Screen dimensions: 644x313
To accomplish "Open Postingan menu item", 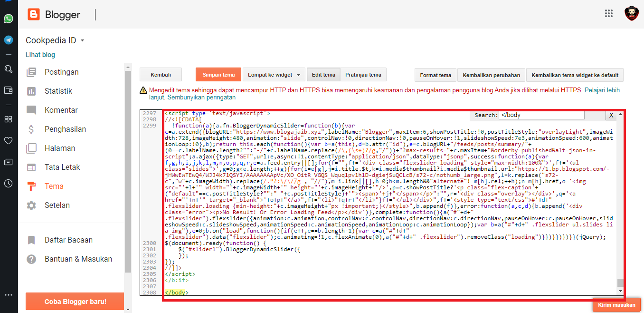I will pyautogui.click(x=62, y=72).
